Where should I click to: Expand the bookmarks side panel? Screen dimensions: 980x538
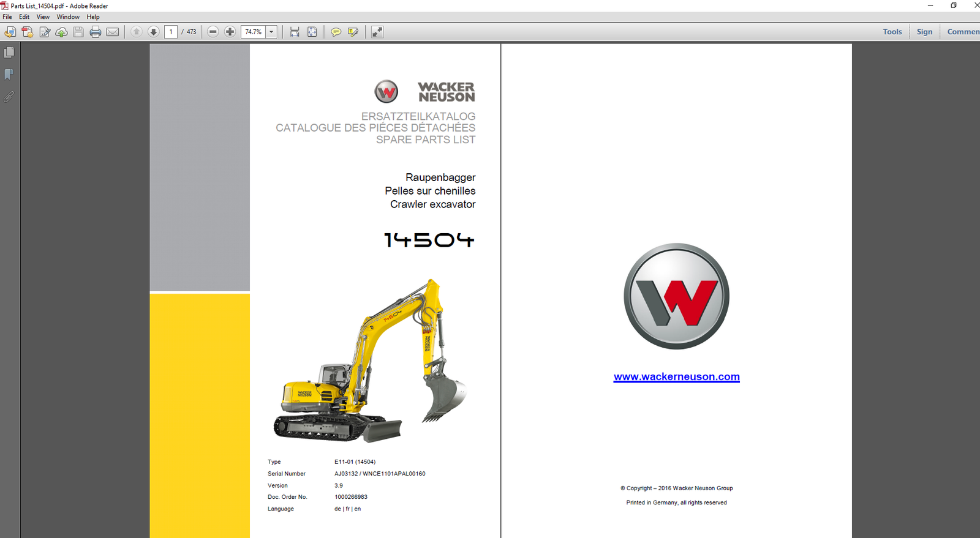(x=9, y=75)
